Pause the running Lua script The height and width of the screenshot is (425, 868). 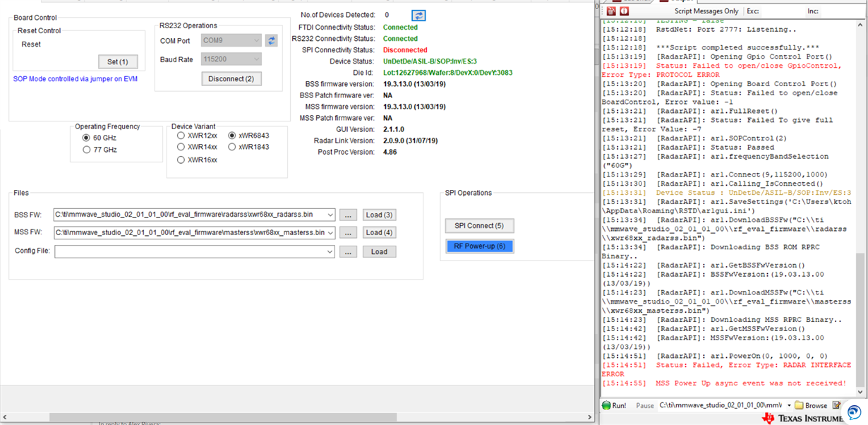point(644,405)
